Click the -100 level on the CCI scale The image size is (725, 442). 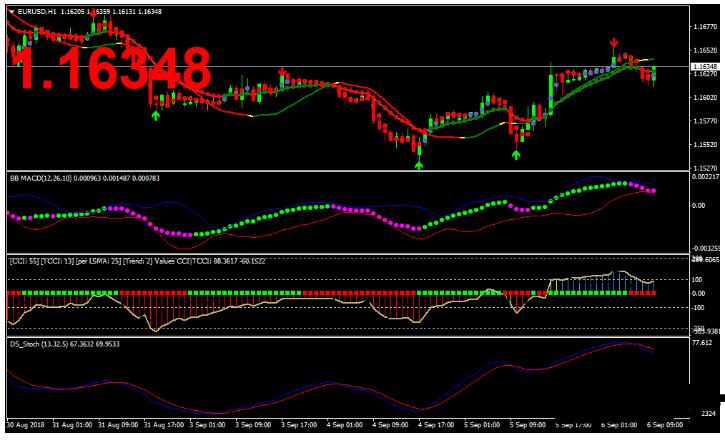click(x=697, y=307)
